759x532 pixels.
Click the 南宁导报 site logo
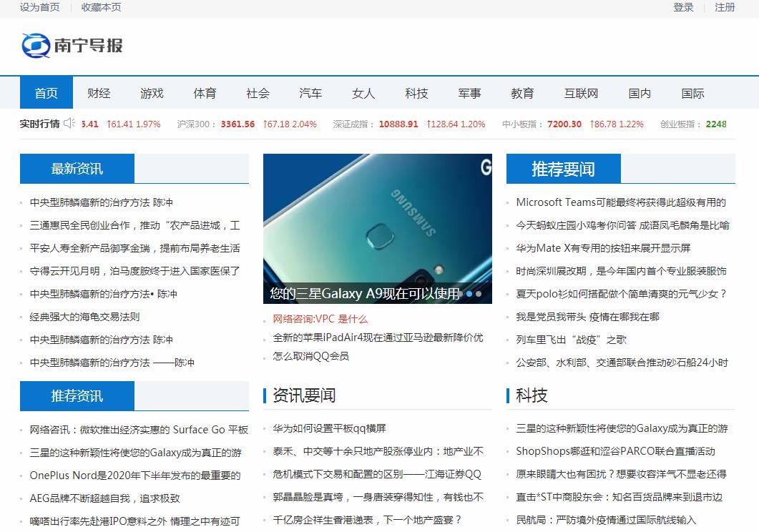coord(72,46)
